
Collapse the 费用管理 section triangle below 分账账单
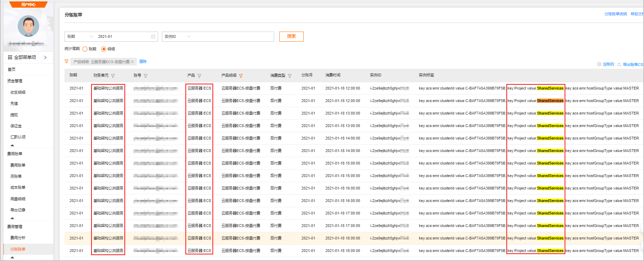tap(12, 258)
